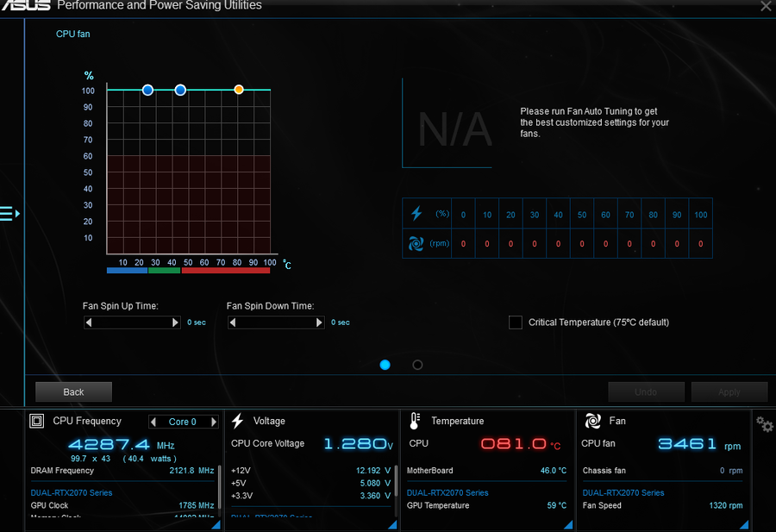Click the CPU Frequency panel scrollbar
This screenshot has width=776, height=532.
point(219,487)
